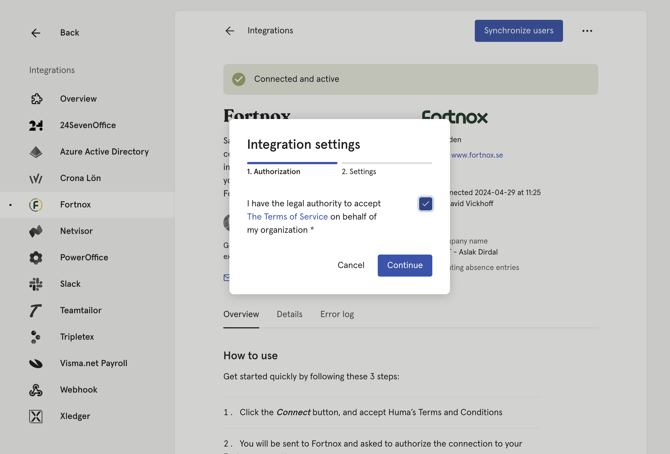Select the Netvisor icon
The height and width of the screenshot is (454, 670).
pyautogui.click(x=36, y=231)
